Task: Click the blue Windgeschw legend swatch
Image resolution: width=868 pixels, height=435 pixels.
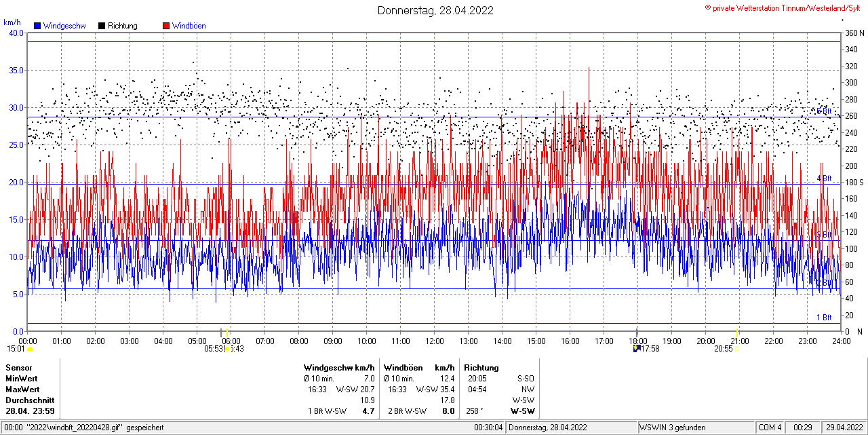Action: click(x=37, y=26)
